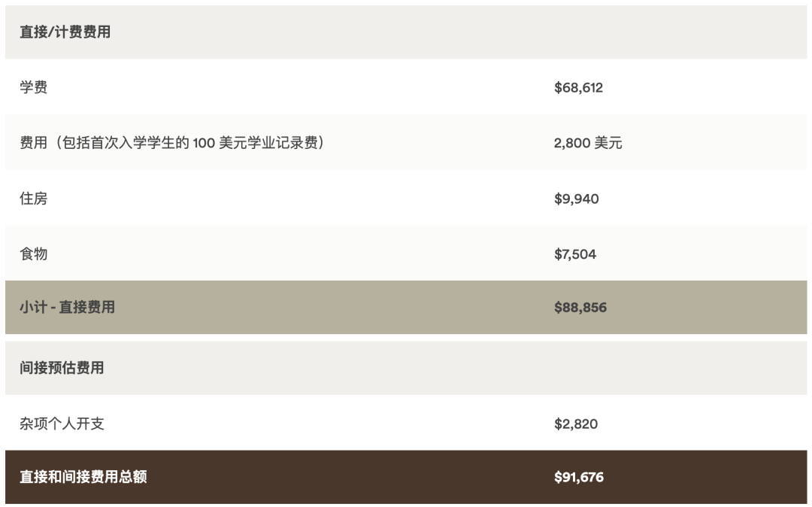Click the $68,612 tuition amount
812x507 pixels.
click(578, 87)
